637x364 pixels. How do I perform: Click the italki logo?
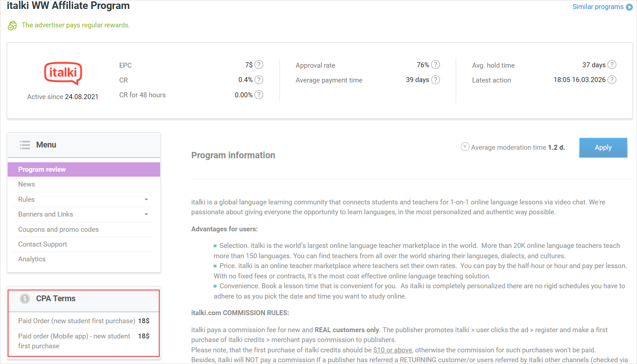click(63, 73)
